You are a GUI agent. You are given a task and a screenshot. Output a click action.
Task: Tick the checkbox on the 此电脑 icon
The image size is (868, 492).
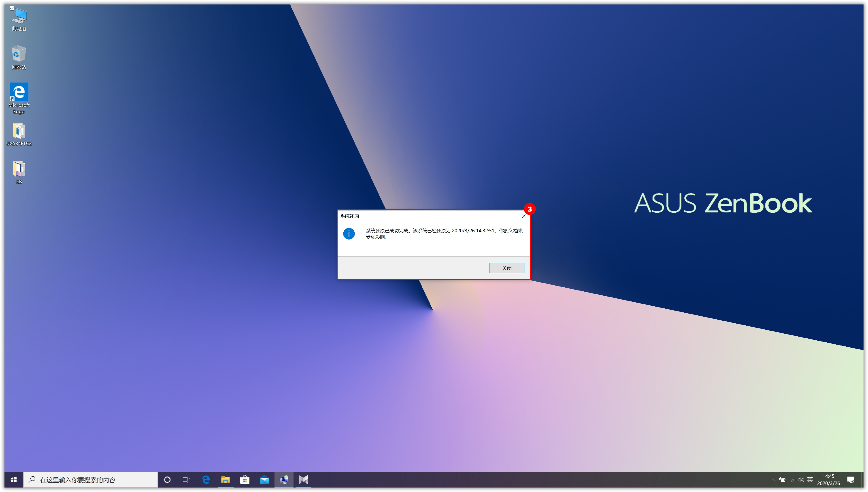click(12, 8)
